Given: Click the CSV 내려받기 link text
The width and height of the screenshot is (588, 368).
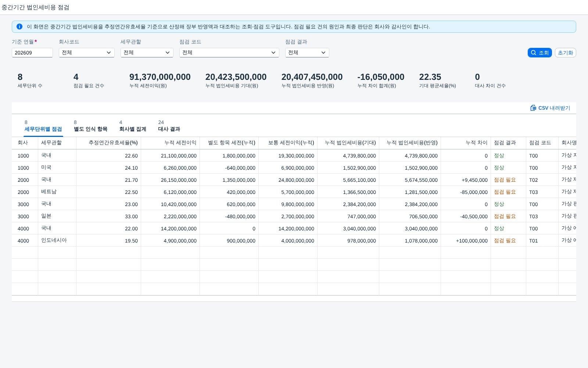Looking at the screenshot, I should point(554,108).
